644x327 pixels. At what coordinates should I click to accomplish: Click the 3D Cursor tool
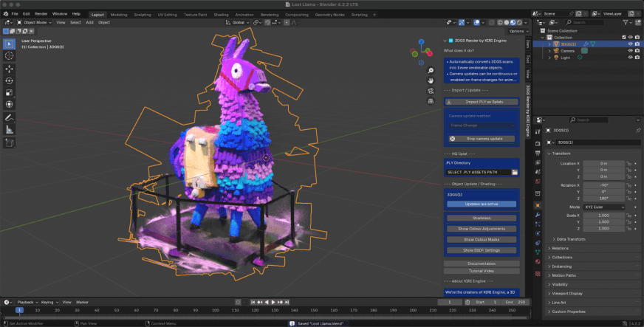(9, 55)
